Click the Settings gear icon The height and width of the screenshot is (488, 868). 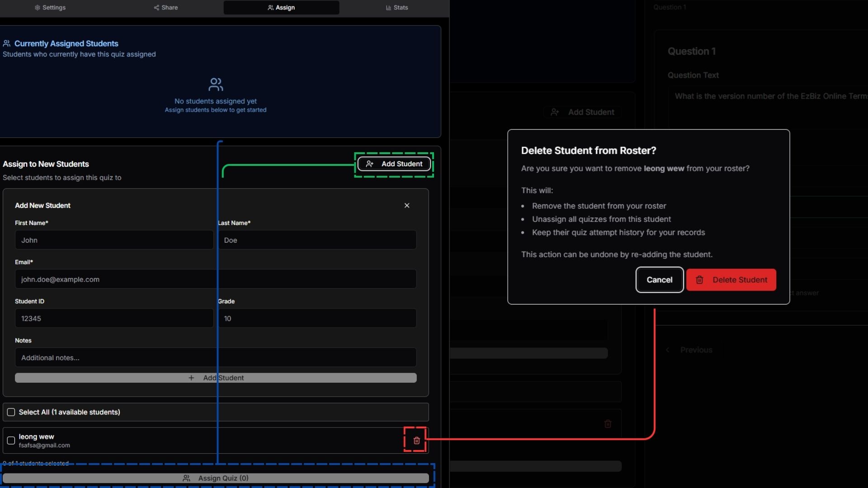(x=38, y=7)
